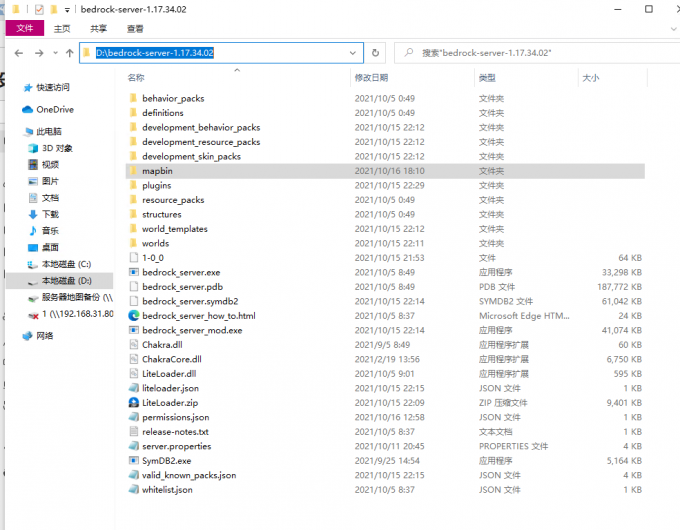Screen dimensions: 680x530
Task: Select the release-notes.txt file icon
Action: click(x=134, y=432)
